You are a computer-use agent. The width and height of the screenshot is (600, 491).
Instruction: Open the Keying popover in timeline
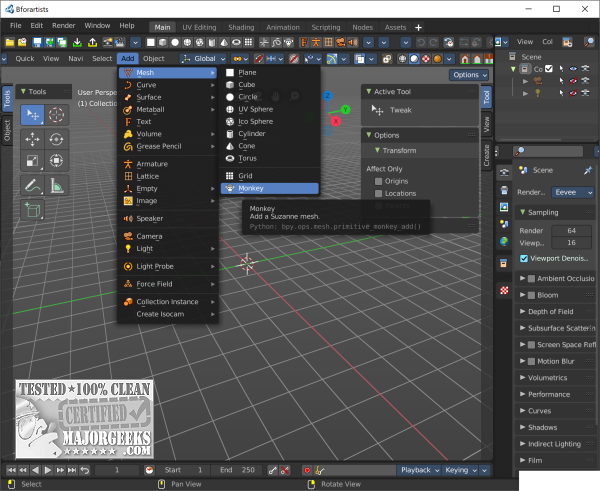click(458, 470)
